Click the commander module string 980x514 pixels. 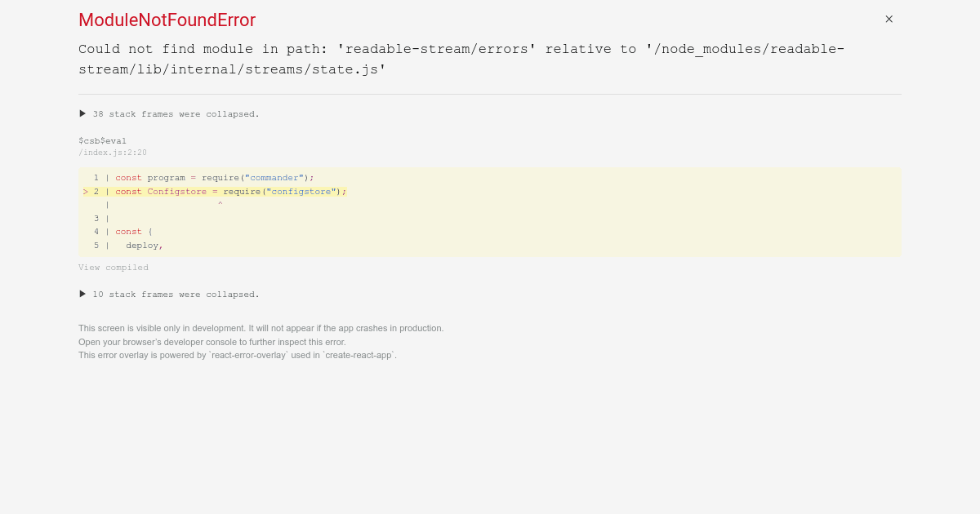(274, 177)
